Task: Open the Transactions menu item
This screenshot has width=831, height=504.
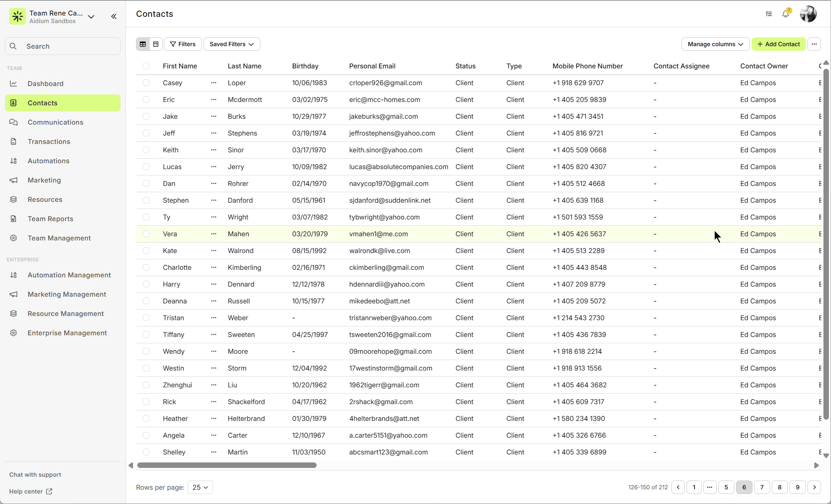Action: pos(49,141)
